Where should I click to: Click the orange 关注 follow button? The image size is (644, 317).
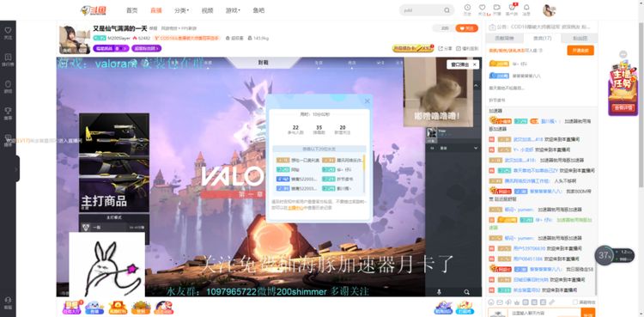466,28
